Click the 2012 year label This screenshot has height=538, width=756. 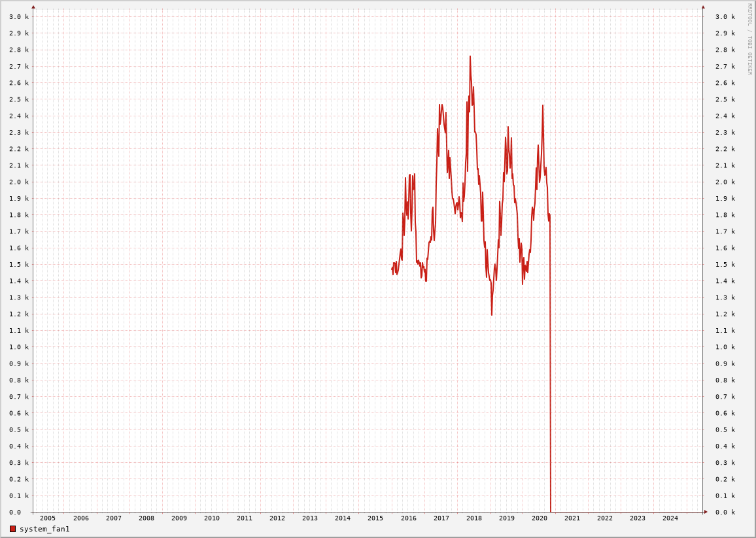pos(277,518)
